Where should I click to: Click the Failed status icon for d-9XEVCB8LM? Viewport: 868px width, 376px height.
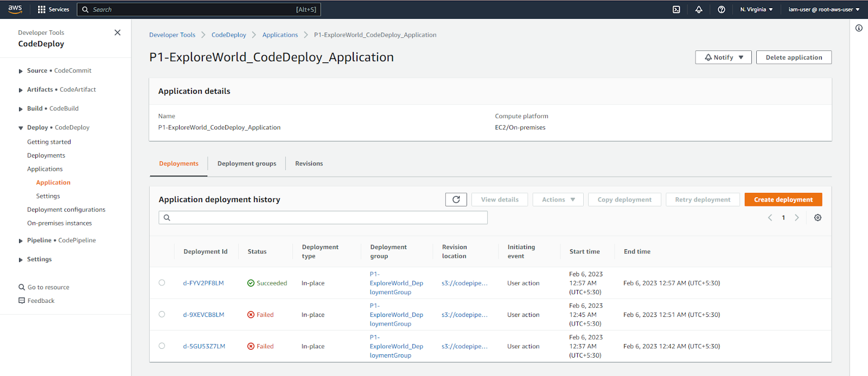[x=251, y=315]
